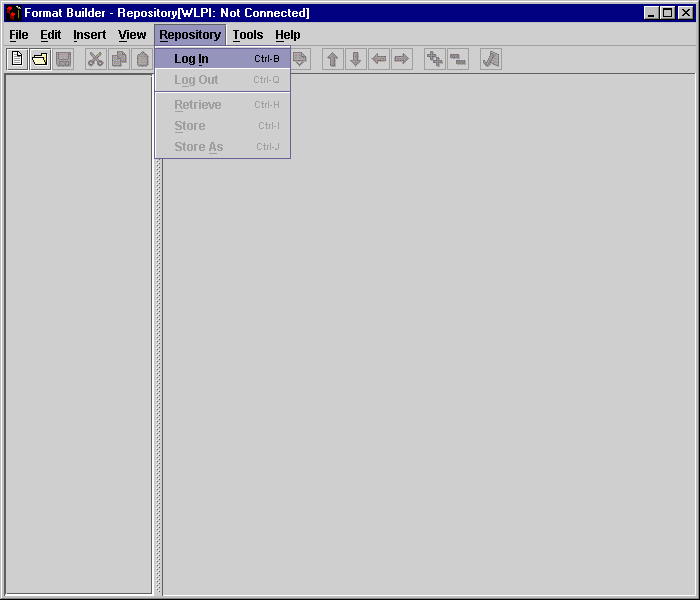Click the Move Up arrow icon
The width and height of the screenshot is (700, 600).
[333, 59]
